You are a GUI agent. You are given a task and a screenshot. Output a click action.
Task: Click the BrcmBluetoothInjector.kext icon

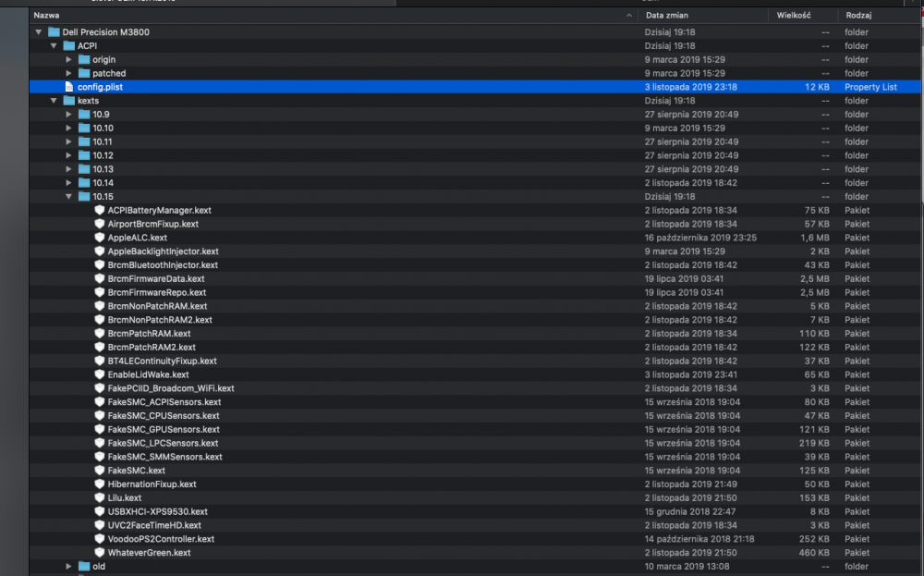pos(100,265)
